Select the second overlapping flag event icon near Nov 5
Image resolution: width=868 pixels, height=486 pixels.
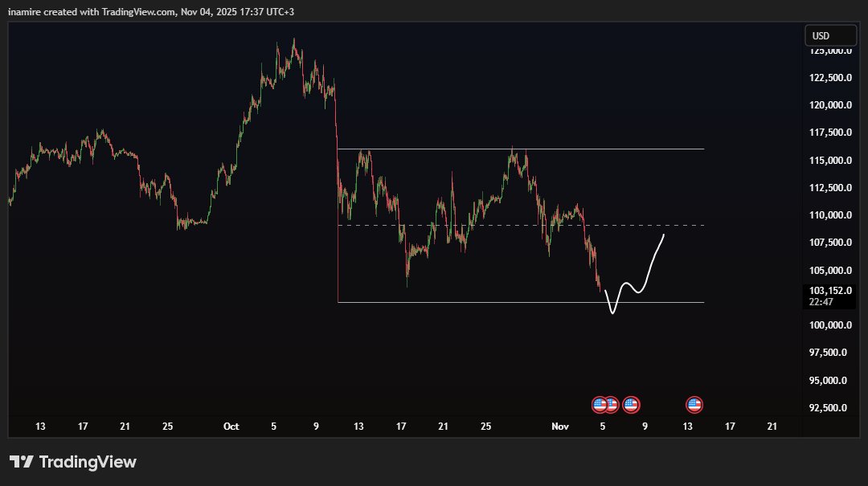611,404
